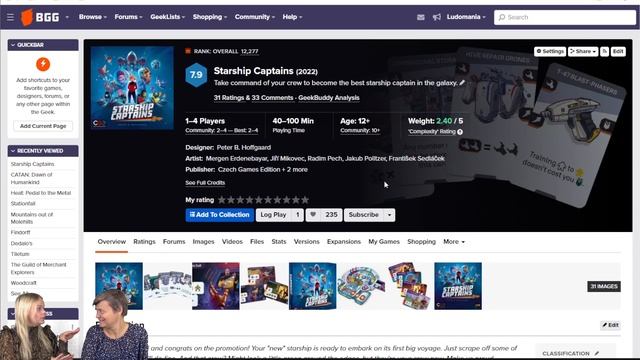
Task: Switch to the Expansions tab
Action: coord(344,242)
